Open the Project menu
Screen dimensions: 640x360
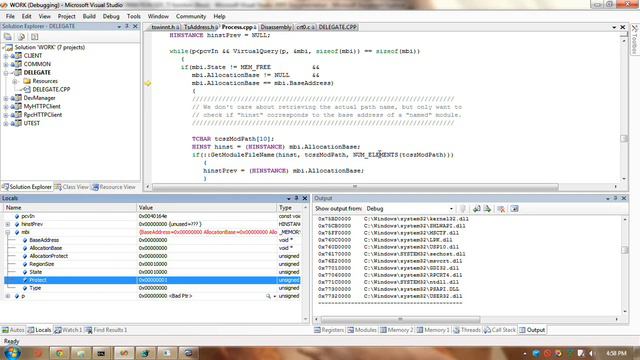pos(67,16)
